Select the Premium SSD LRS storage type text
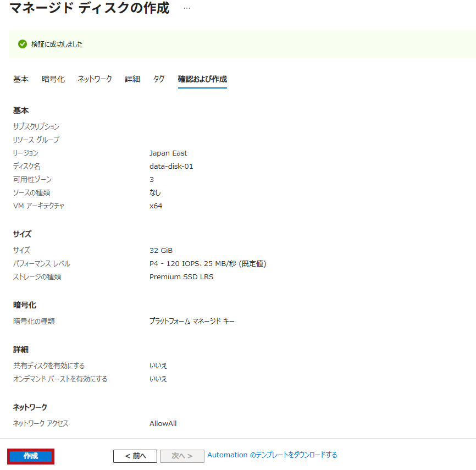The height and width of the screenshot is (470, 476). [181, 277]
